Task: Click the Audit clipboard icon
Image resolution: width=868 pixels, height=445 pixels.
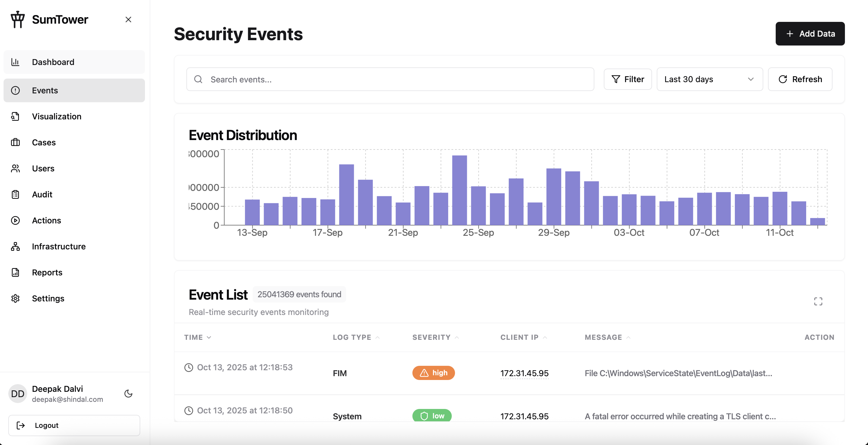Action: [x=15, y=194]
